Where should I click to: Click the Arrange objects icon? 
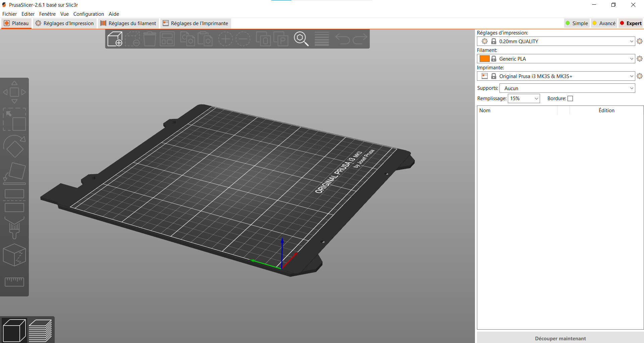coord(167,39)
